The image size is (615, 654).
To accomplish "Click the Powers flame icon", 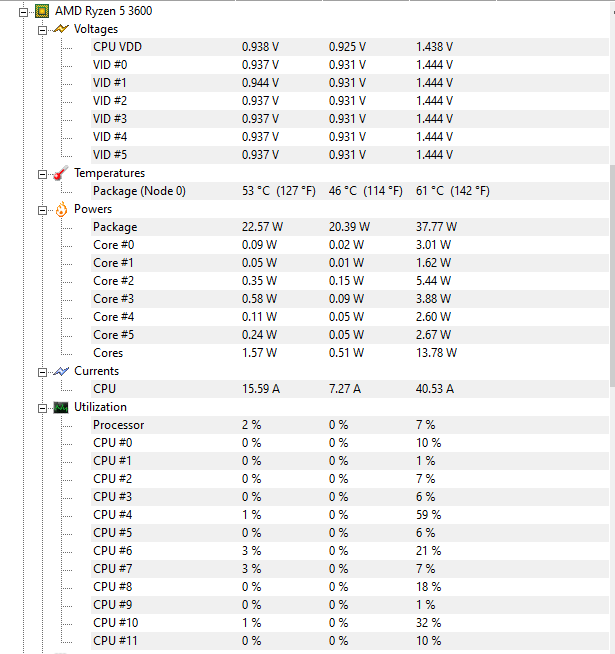I will 61,209.
